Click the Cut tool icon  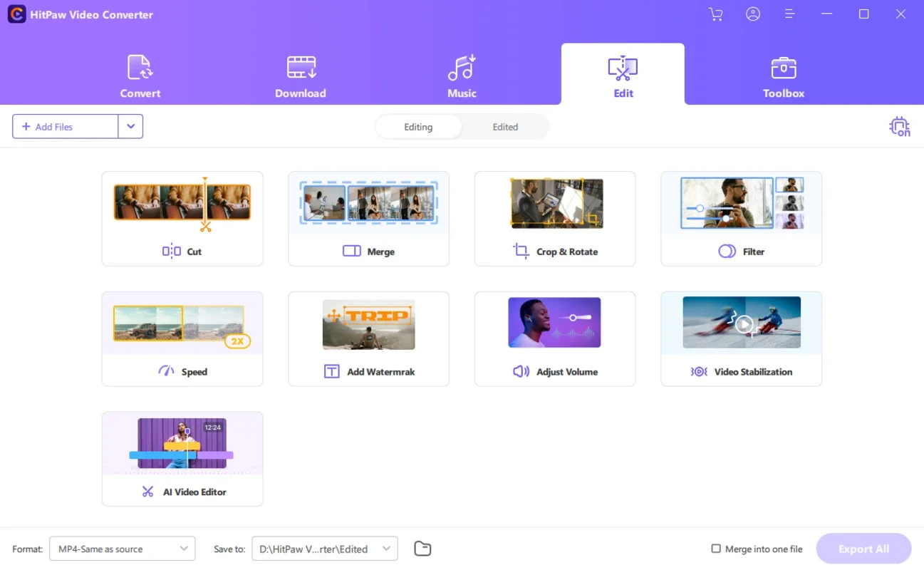172,251
